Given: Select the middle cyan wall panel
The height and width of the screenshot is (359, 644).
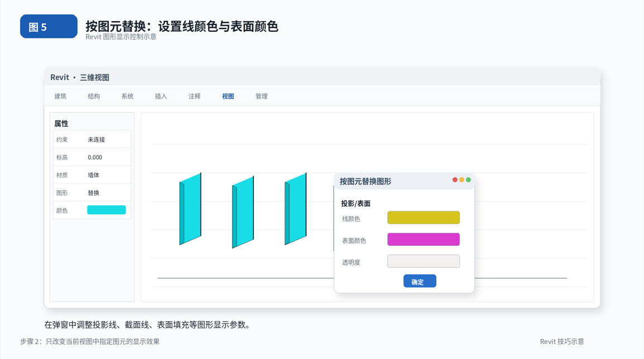Looking at the screenshot, I should tap(243, 212).
